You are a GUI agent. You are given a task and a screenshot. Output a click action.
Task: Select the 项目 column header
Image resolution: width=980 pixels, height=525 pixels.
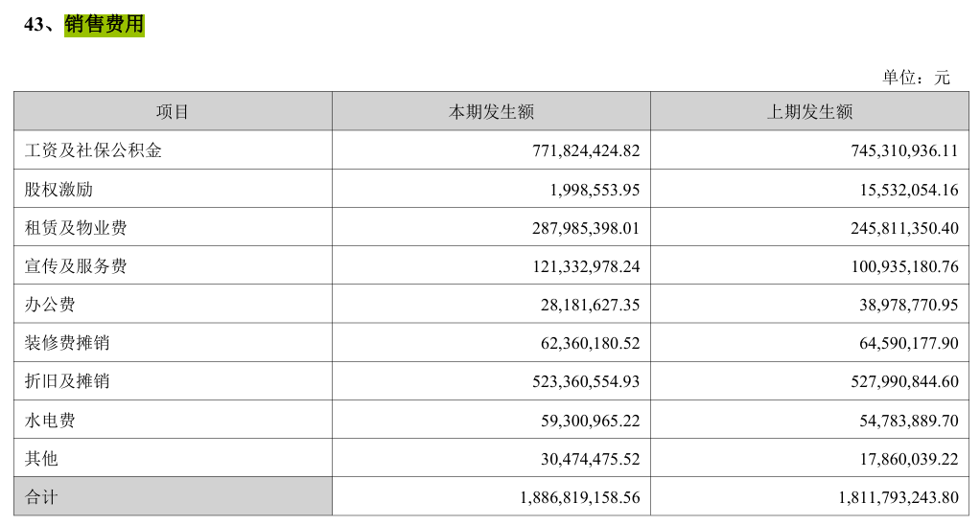pyautogui.click(x=173, y=112)
